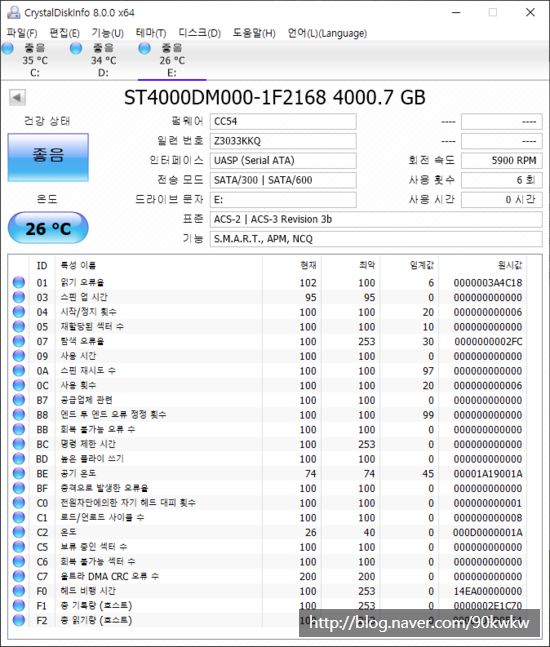This screenshot has height=647, width=550.
Task: Click the status orb for attribute F1
Action: pos(19,606)
